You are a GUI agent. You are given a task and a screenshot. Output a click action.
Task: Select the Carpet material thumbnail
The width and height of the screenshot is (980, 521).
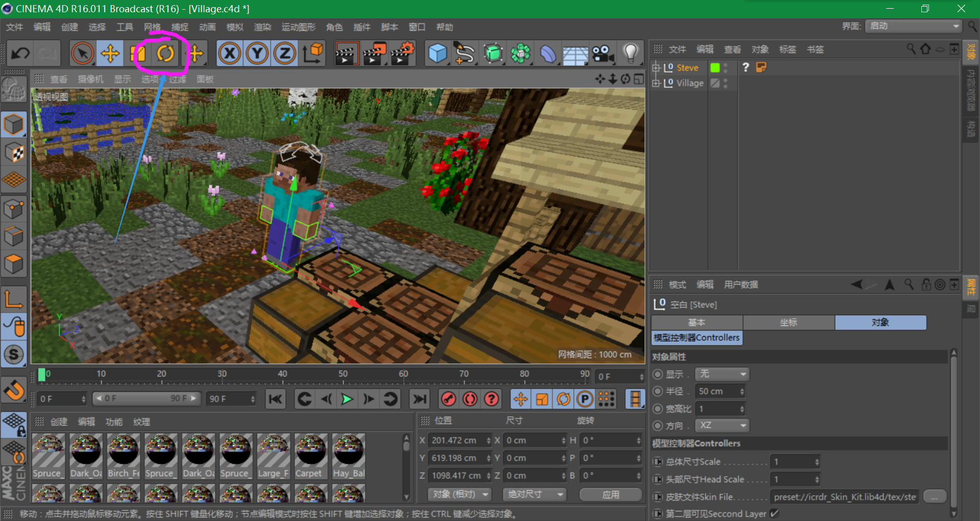[x=310, y=457]
